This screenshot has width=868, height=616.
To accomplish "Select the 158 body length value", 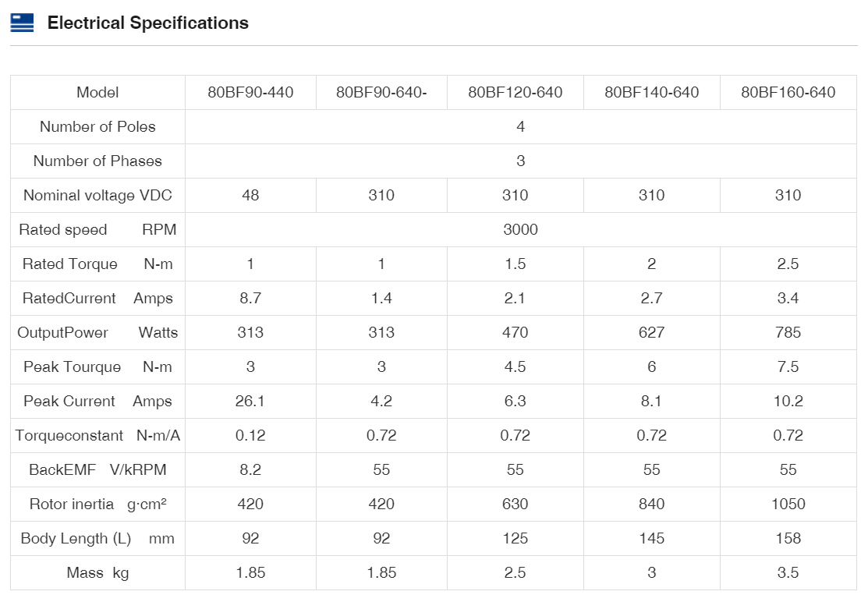I will (x=788, y=539).
